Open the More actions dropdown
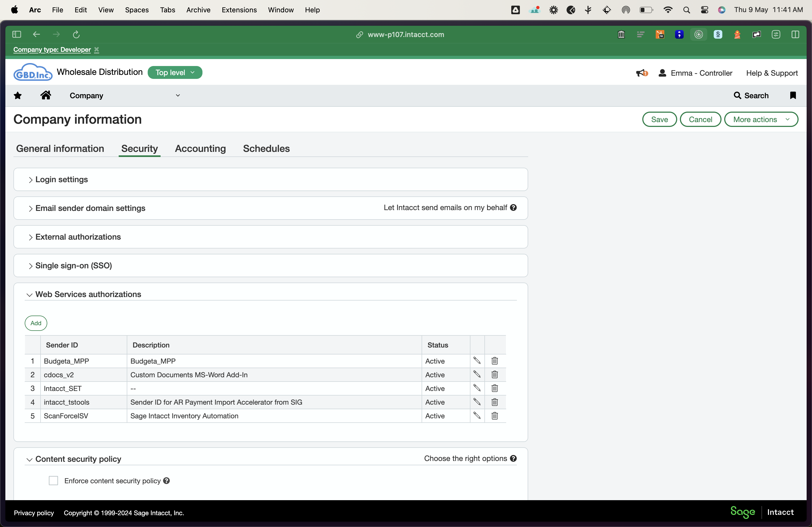812x527 pixels. pos(761,119)
